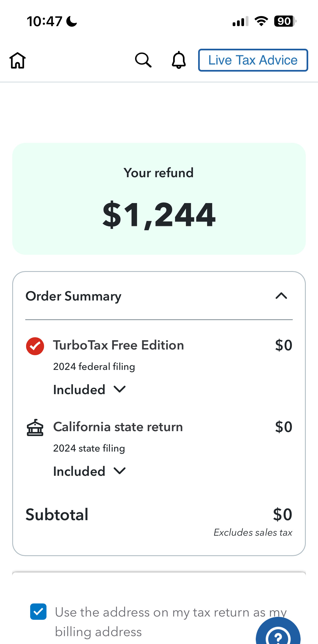
Task: Uncheck the billing address checkbox
Action: 38,612
